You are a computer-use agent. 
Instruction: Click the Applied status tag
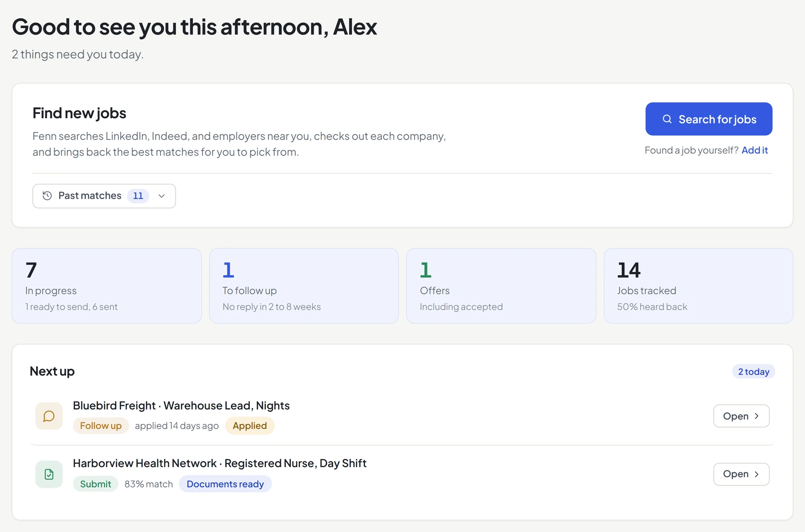click(250, 426)
